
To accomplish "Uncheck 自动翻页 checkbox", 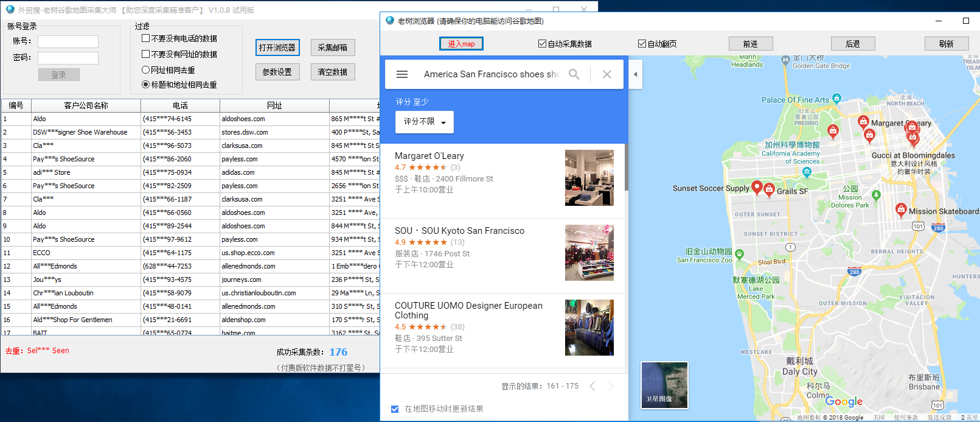I will 642,43.
